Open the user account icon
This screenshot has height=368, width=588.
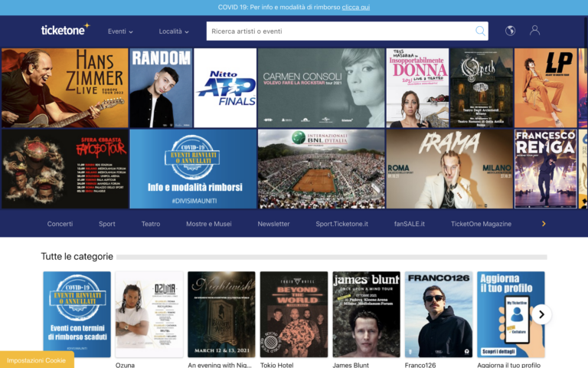534,31
